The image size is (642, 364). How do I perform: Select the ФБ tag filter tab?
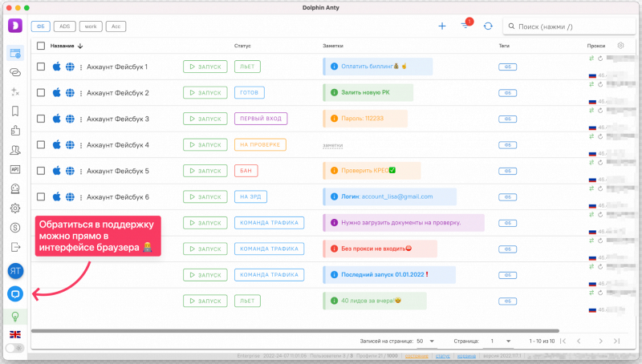[41, 26]
